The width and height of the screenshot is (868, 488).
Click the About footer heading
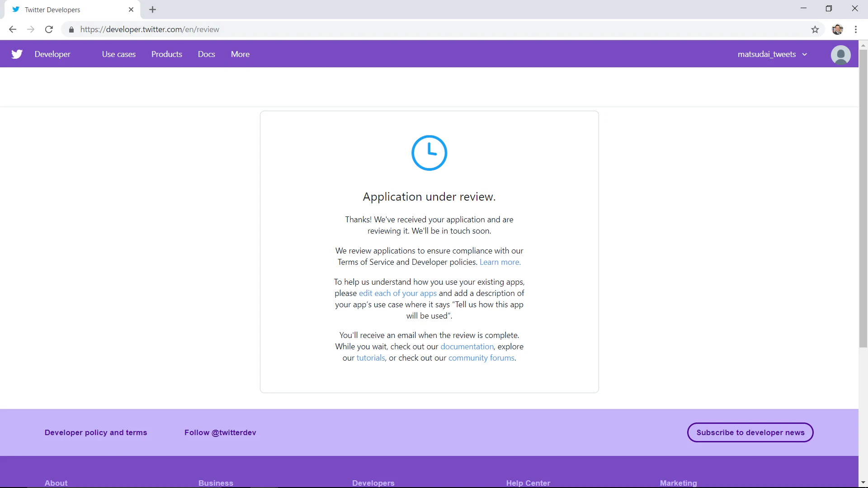(x=56, y=483)
